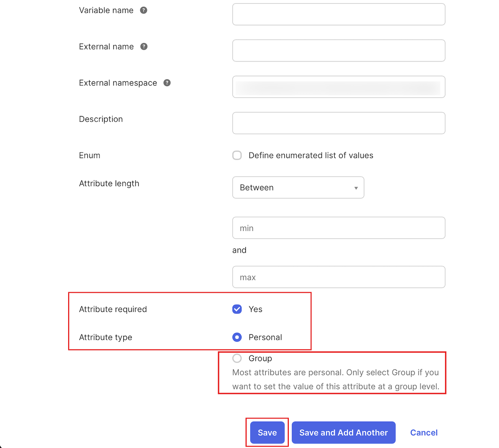Click the External name help icon
The height and width of the screenshot is (448, 499).
[x=144, y=47]
